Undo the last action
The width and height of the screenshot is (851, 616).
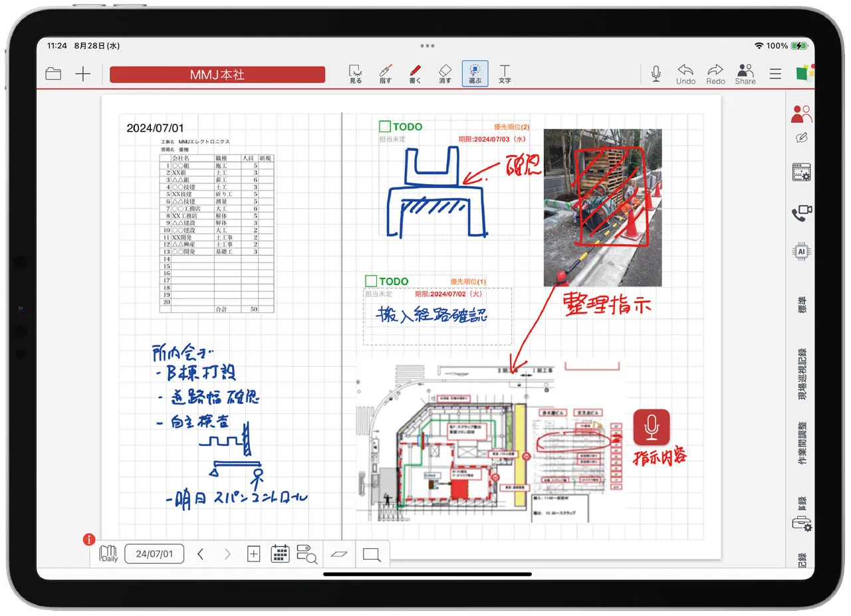point(685,74)
